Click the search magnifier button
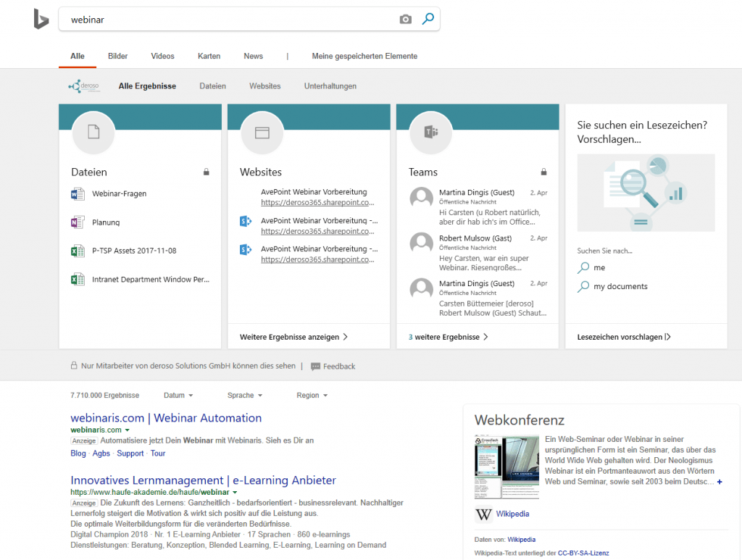 [x=428, y=19]
